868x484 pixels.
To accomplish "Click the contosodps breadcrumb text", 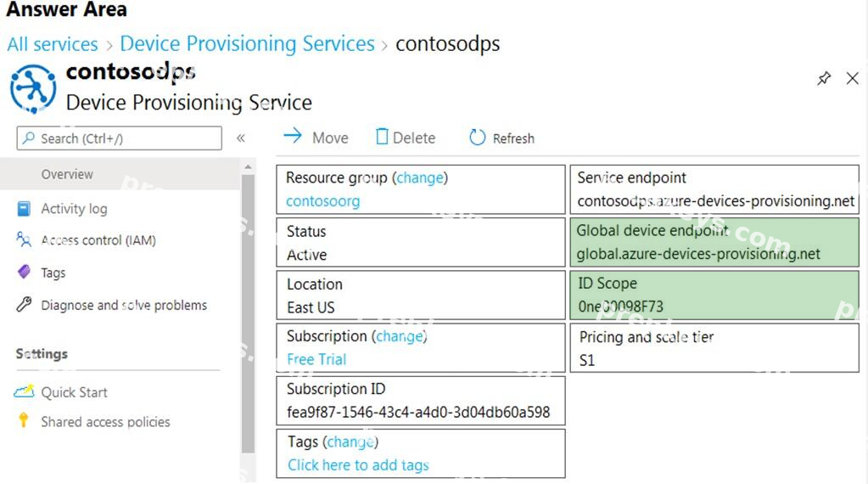I will (447, 44).
